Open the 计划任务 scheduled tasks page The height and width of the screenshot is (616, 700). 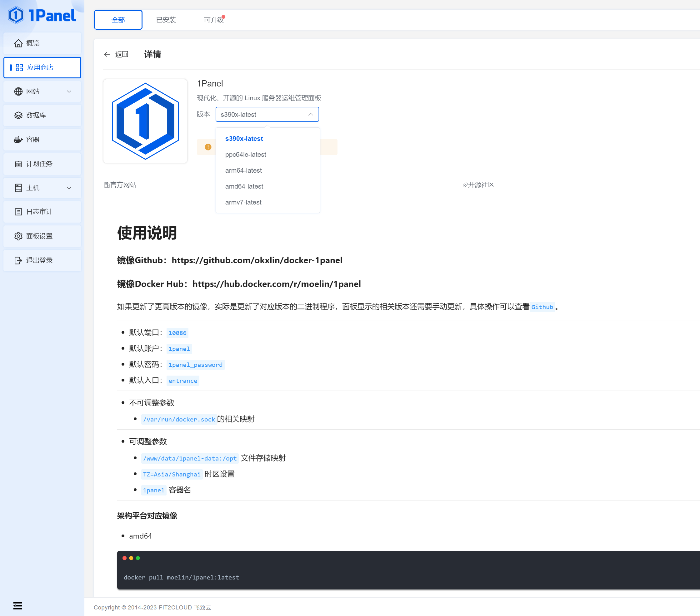pyautogui.click(x=40, y=164)
